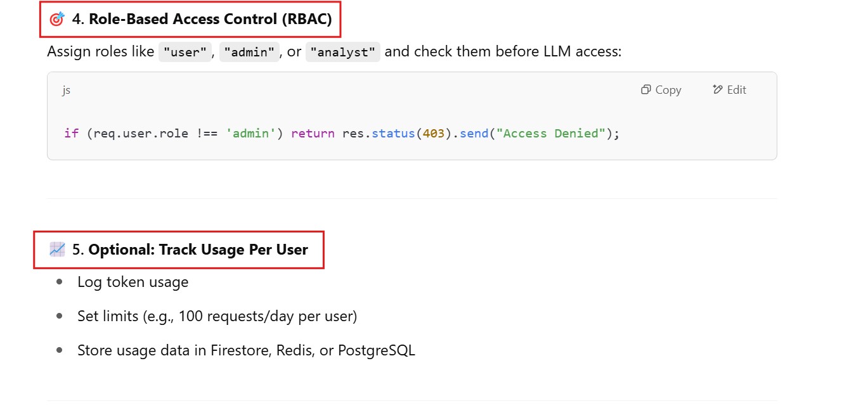Select the inline "analyst" code chip
The image size is (868, 413).
point(342,53)
